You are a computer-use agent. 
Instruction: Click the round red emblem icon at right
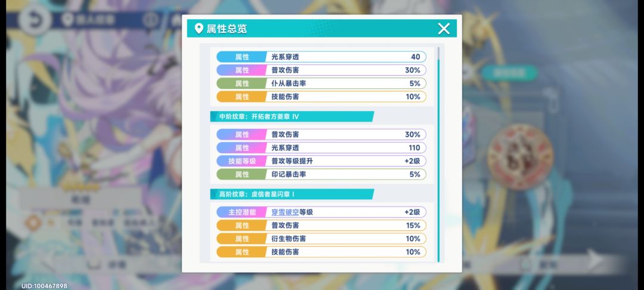(520, 159)
